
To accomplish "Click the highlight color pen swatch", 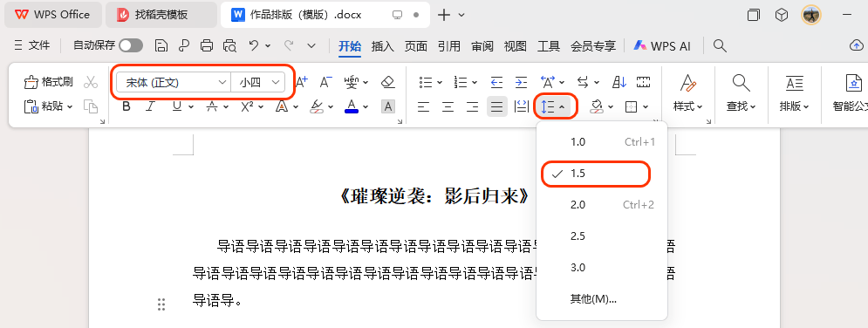I will pyautogui.click(x=316, y=106).
